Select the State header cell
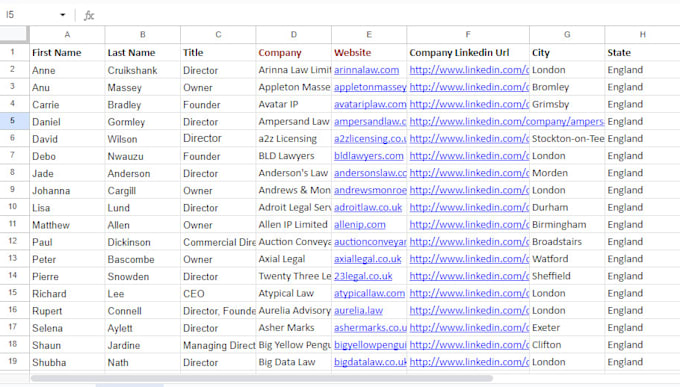This screenshot has height=387, width=680. 642,52
